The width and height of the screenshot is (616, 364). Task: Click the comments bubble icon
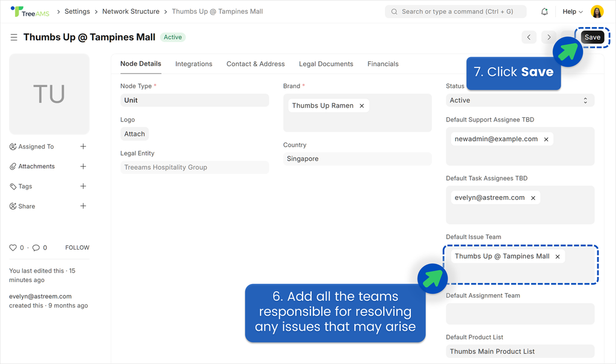[x=35, y=248]
